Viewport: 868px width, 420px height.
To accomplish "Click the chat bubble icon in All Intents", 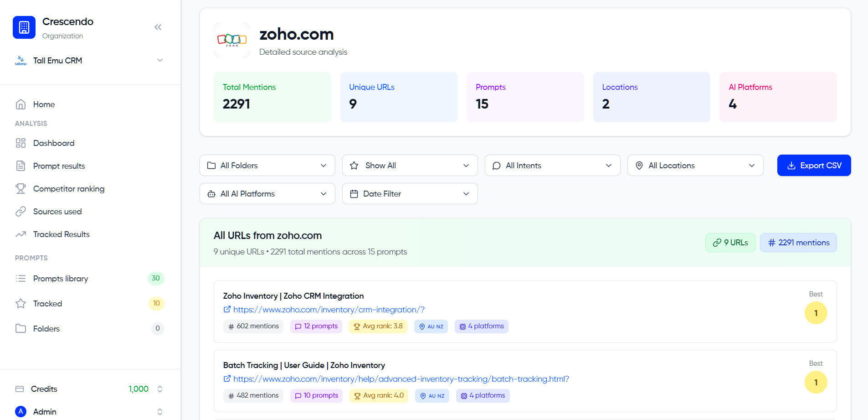I will [x=497, y=166].
